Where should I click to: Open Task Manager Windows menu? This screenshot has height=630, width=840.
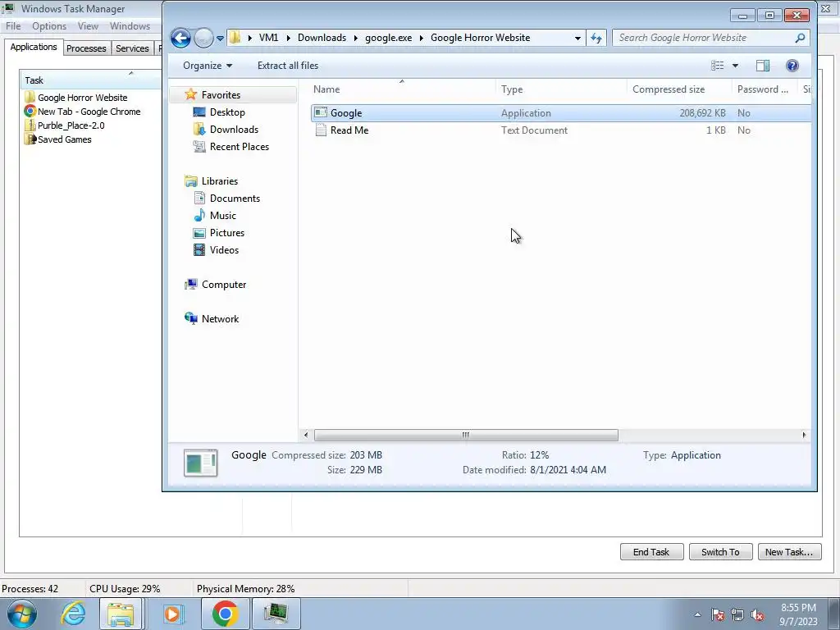pos(130,25)
